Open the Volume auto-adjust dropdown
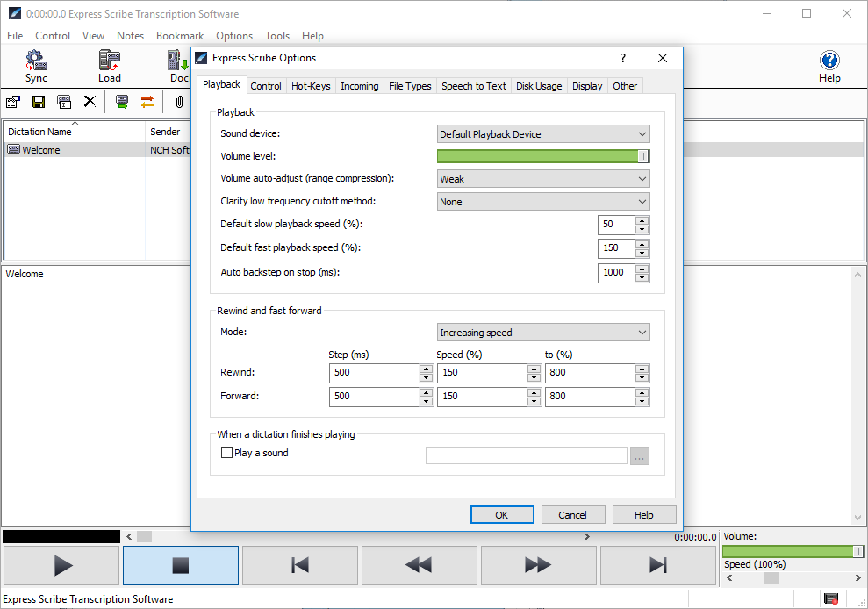 click(542, 178)
